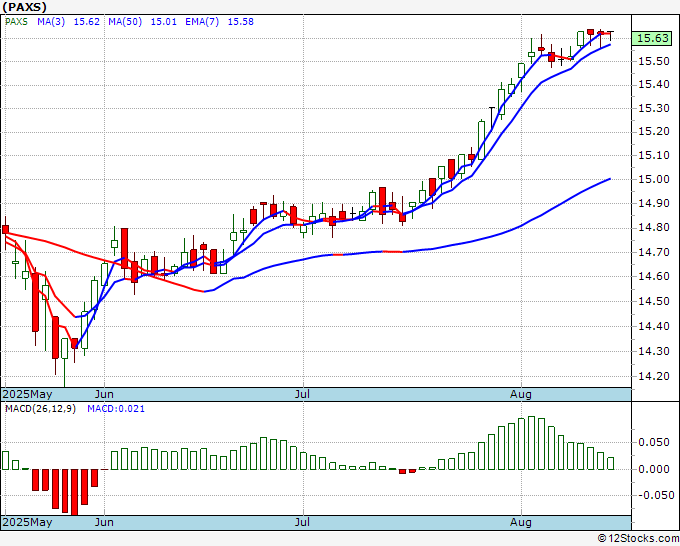
Task: Click the 15.20 price axis label
Action: coord(654,131)
